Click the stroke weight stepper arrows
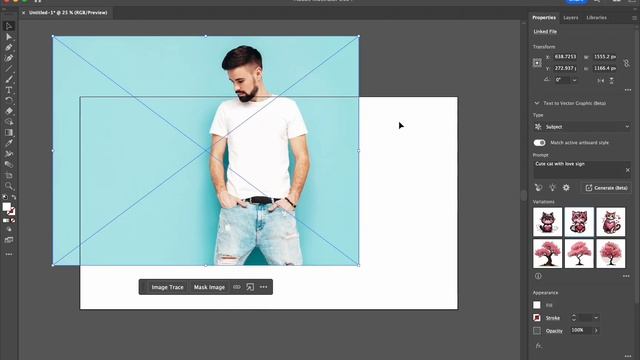The image size is (640, 360). pos(573,318)
